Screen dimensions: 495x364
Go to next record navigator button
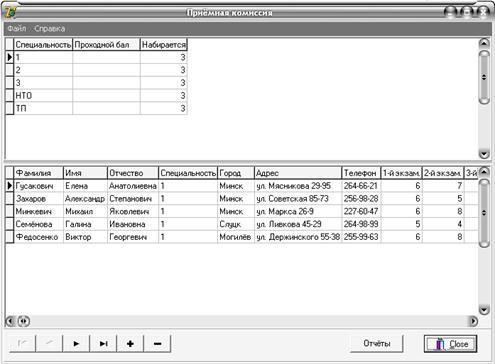[76, 343]
